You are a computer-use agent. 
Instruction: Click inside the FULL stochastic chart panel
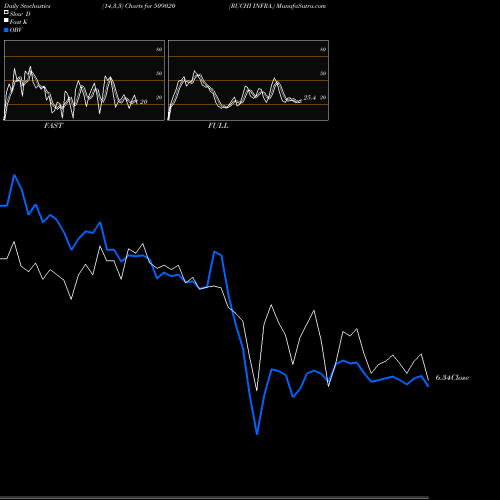[248, 80]
